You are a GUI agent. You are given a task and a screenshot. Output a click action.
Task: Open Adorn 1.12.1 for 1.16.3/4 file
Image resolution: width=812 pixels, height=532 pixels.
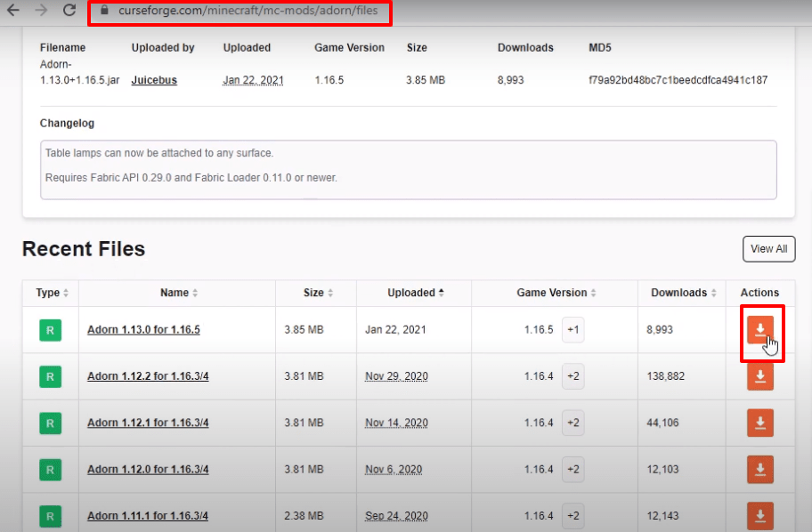(148, 423)
